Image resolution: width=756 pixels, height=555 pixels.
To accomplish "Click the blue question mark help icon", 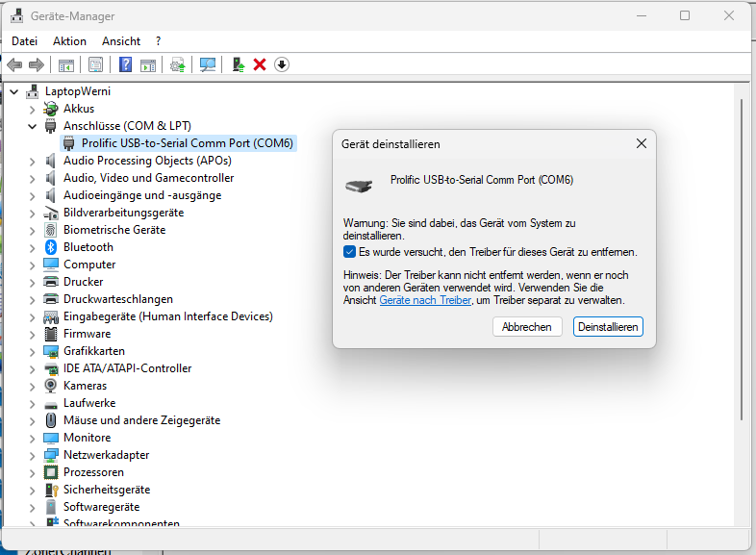I will click(x=125, y=64).
